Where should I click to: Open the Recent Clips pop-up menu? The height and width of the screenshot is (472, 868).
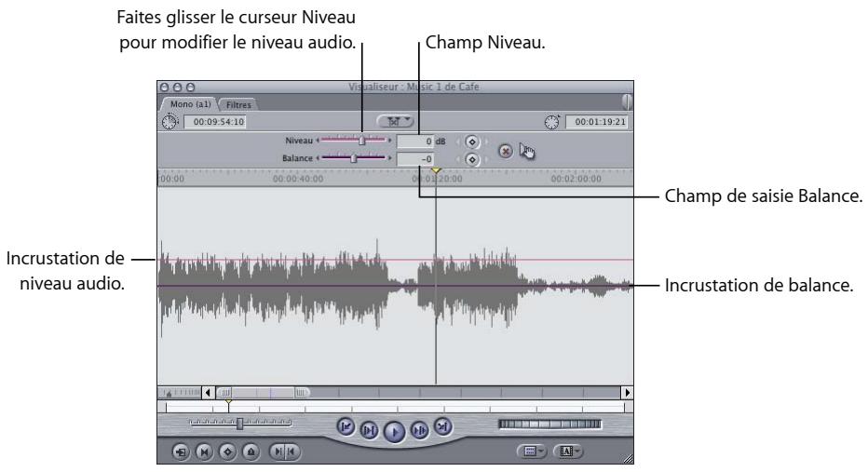point(532,452)
